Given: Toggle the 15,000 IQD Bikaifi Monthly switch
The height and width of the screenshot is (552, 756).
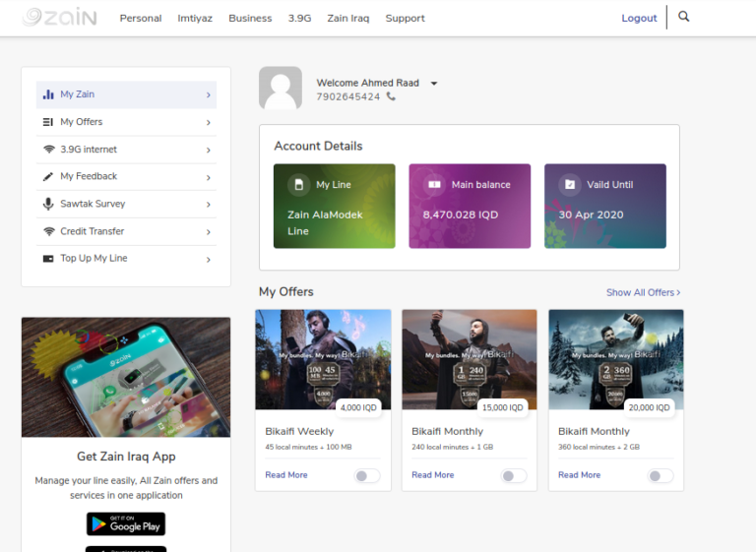Looking at the screenshot, I should click(514, 476).
